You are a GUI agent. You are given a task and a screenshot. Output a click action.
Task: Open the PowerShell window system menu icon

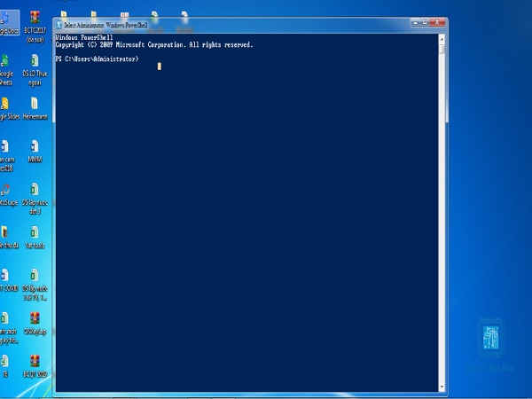59,25
